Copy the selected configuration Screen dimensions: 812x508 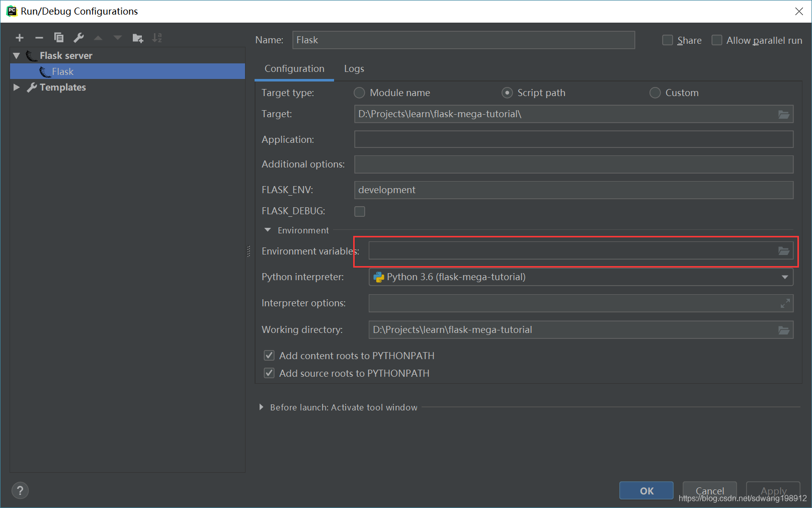[x=59, y=38]
